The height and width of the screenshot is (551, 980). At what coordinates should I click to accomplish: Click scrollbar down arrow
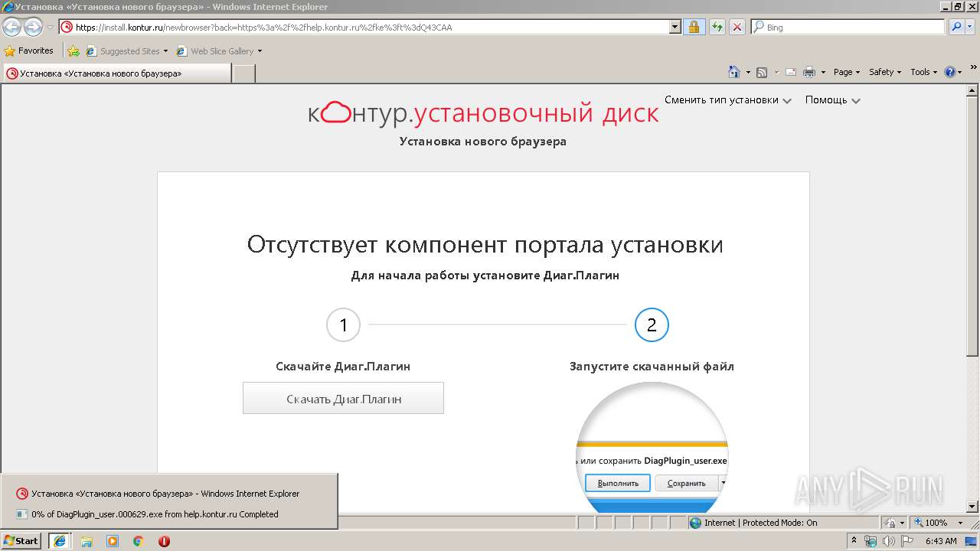coord(972,506)
